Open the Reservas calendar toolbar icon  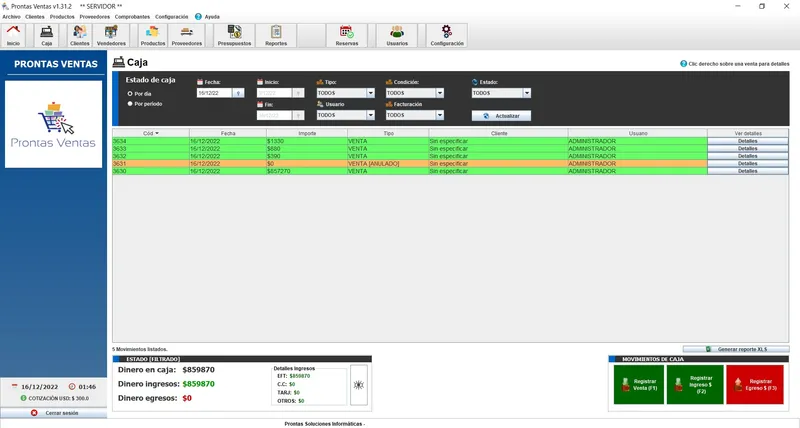click(346, 35)
